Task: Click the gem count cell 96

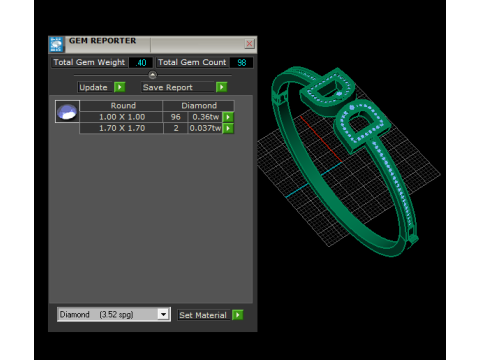Action: [175, 117]
